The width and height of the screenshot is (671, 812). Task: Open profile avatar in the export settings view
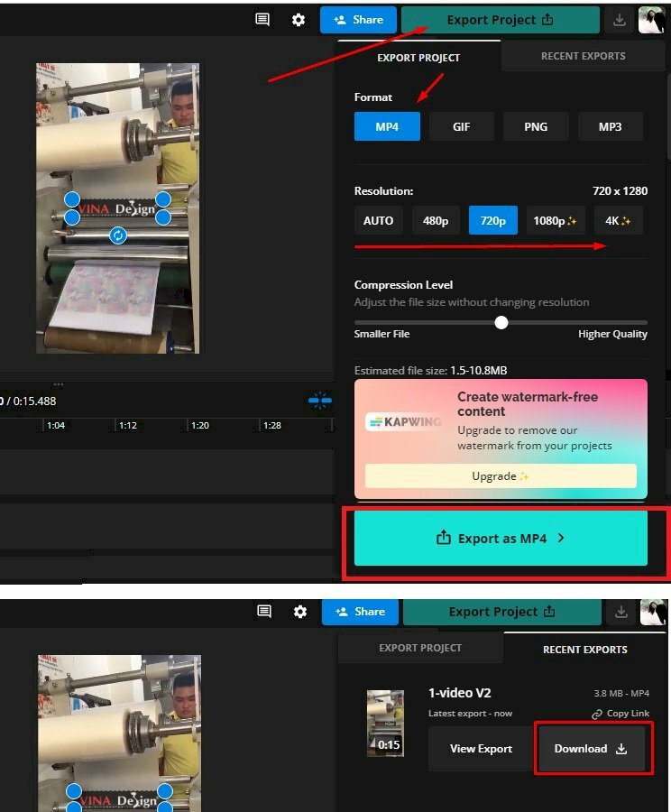pyautogui.click(x=651, y=20)
